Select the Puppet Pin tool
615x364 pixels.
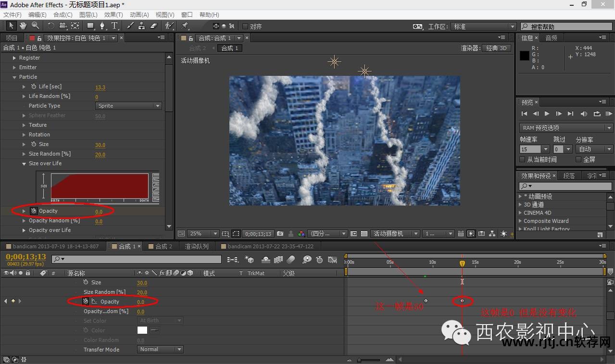coord(185,25)
